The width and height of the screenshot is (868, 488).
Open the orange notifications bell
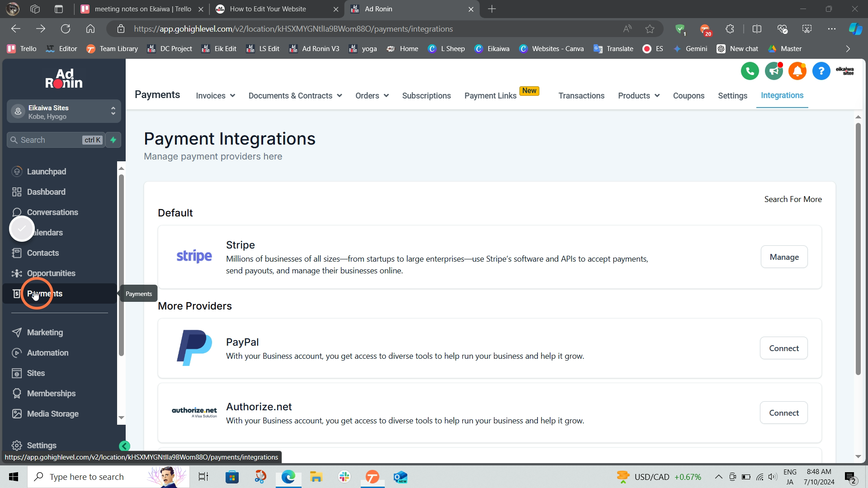[797, 71]
